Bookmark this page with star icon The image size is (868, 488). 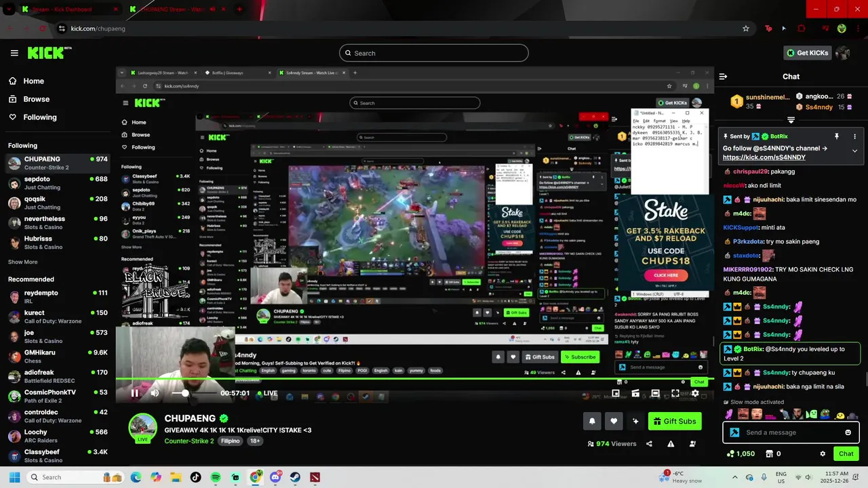[746, 28]
